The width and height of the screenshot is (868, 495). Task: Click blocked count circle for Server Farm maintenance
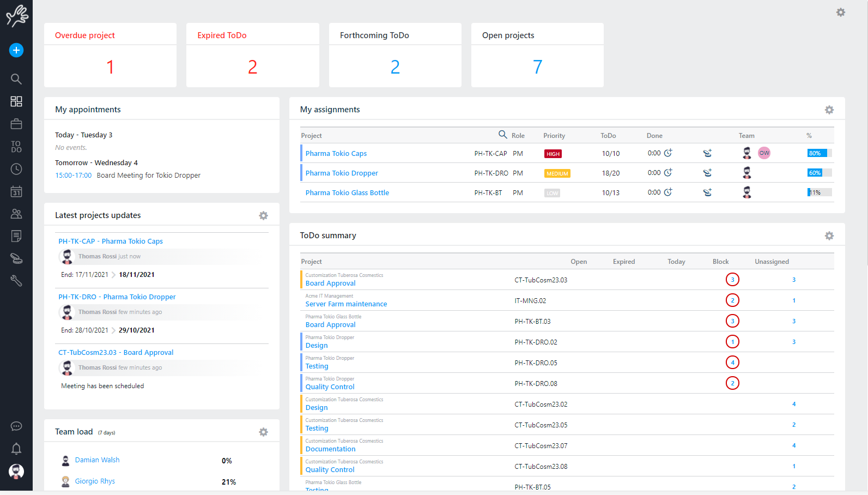[732, 300]
